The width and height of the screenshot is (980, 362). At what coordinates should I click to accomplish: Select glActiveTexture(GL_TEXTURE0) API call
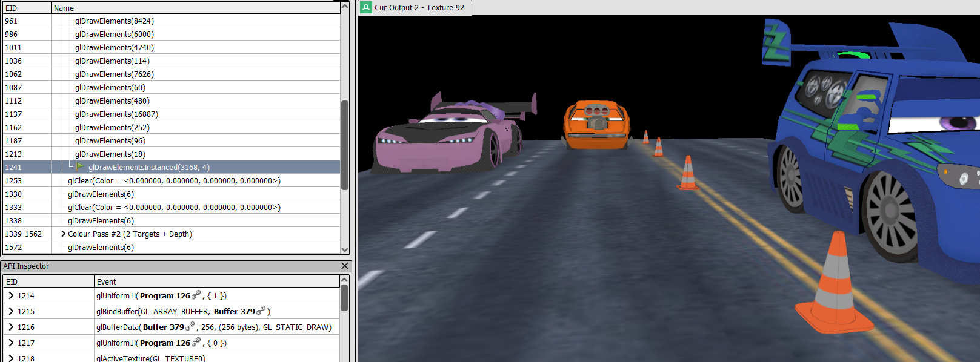tap(151, 358)
